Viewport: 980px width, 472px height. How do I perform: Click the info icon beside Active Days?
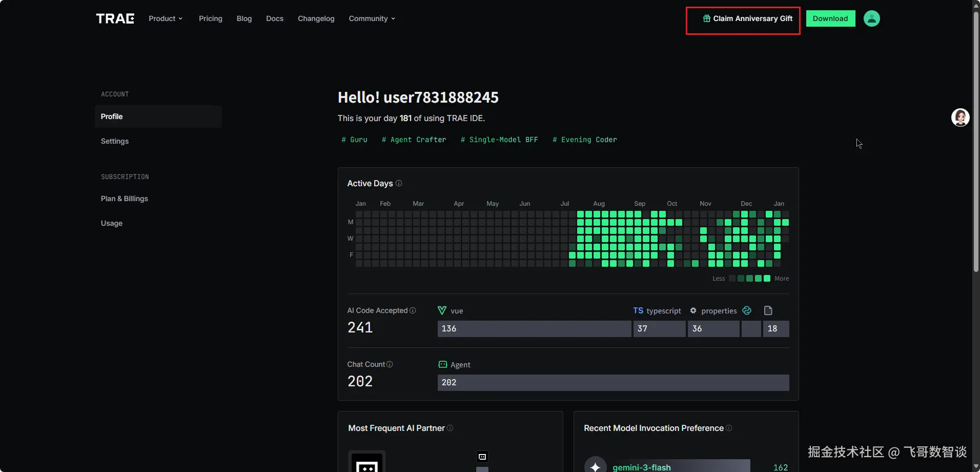[x=399, y=183]
